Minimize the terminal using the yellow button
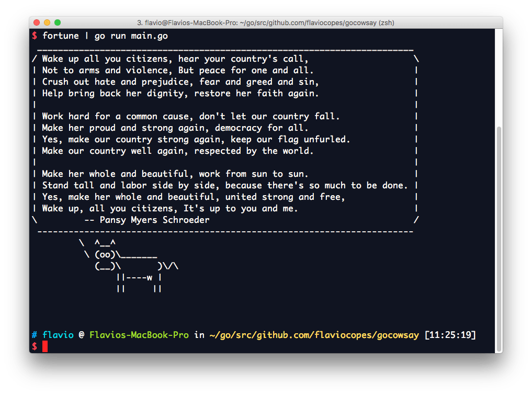Viewport: 532px width, 395px height. click(47, 22)
